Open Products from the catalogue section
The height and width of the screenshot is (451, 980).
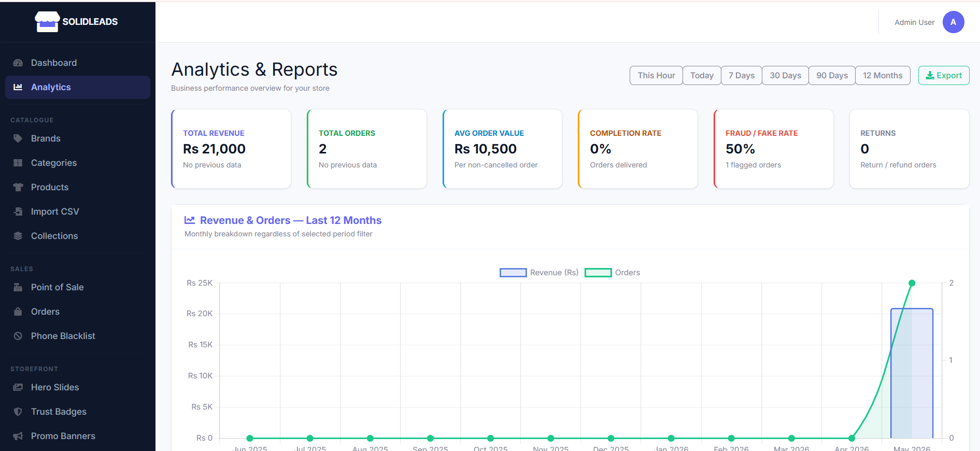click(x=78, y=187)
